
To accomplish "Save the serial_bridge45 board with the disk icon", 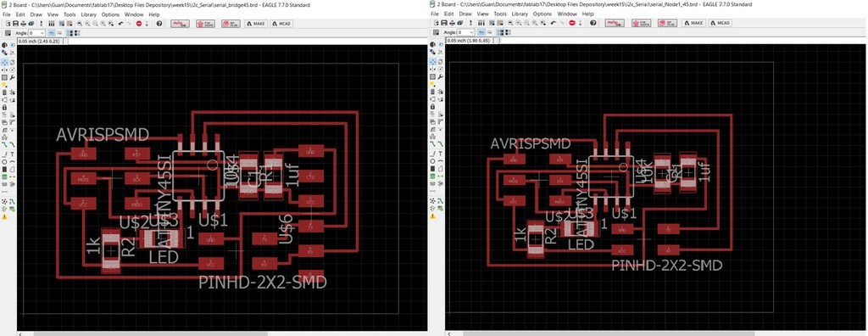I will (x=15, y=23).
